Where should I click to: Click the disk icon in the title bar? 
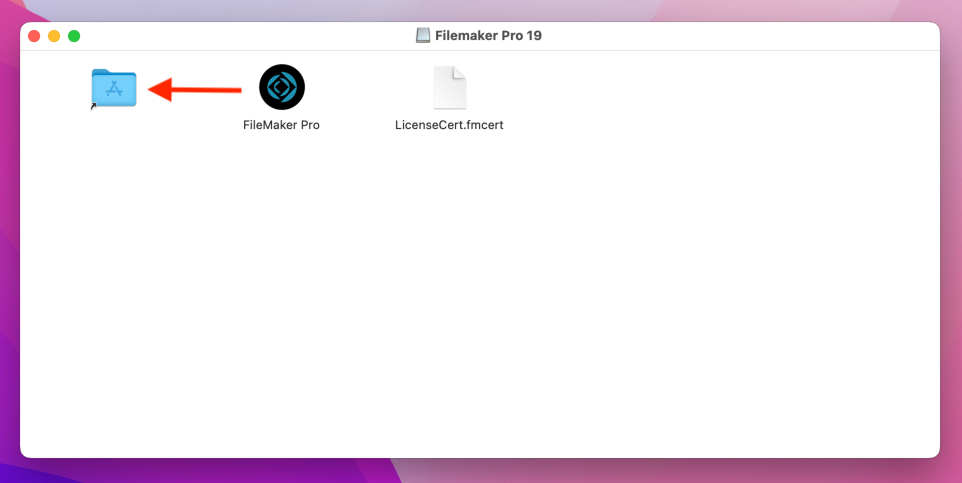424,36
